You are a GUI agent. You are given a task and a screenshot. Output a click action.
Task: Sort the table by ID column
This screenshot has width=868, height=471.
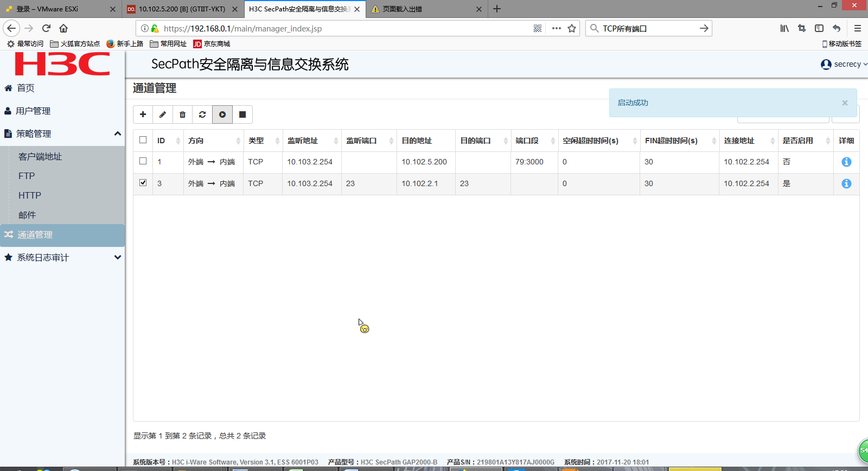click(168, 141)
